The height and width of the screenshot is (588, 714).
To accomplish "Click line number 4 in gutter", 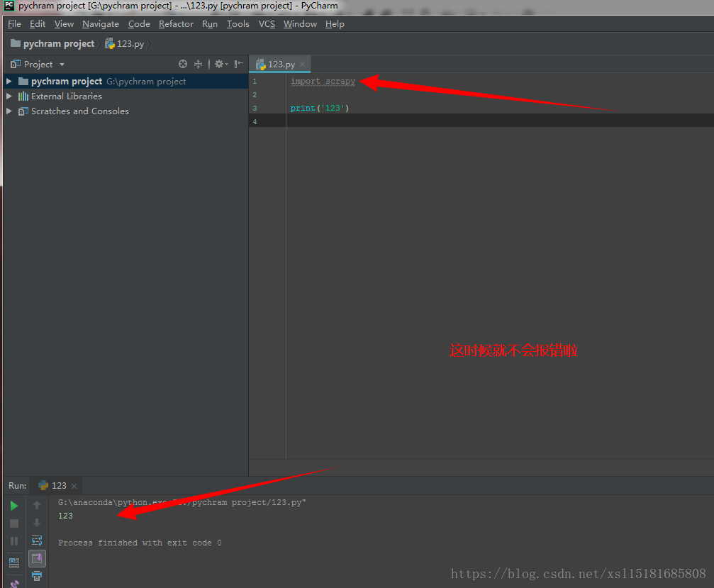I will [255, 121].
